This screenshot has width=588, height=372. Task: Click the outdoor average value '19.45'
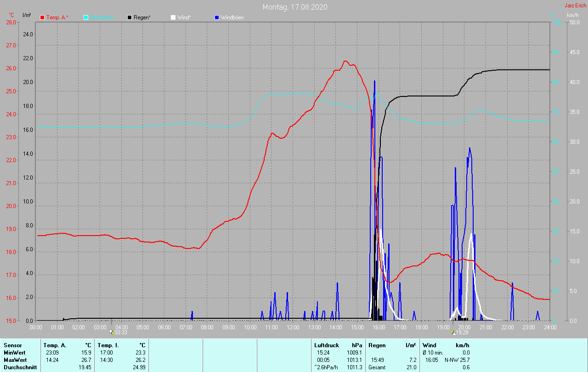click(x=85, y=367)
